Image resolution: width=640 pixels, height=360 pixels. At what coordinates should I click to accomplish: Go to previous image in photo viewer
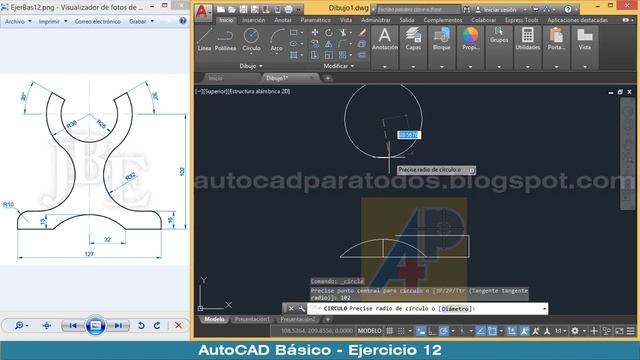pos(72,325)
